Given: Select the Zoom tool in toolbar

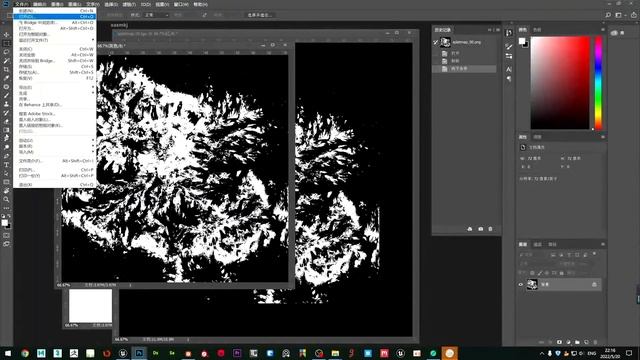Looking at the screenshot, I should click(6, 199).
